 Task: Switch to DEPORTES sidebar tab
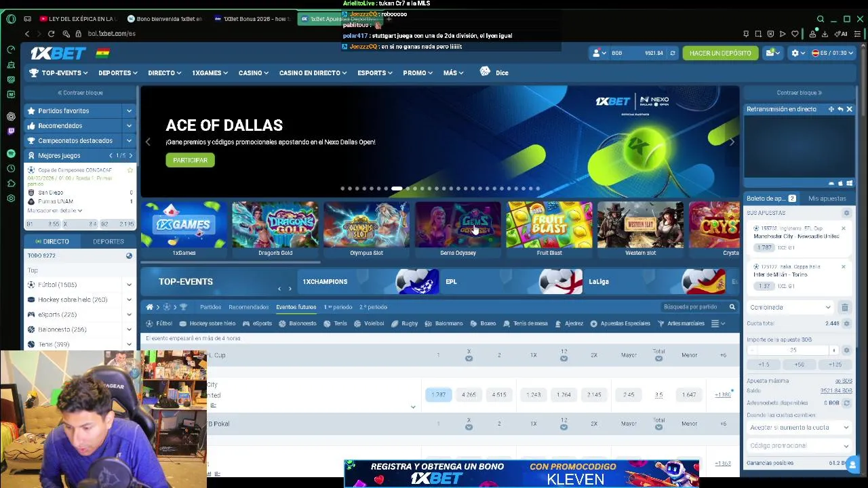(x=108, y=241)
